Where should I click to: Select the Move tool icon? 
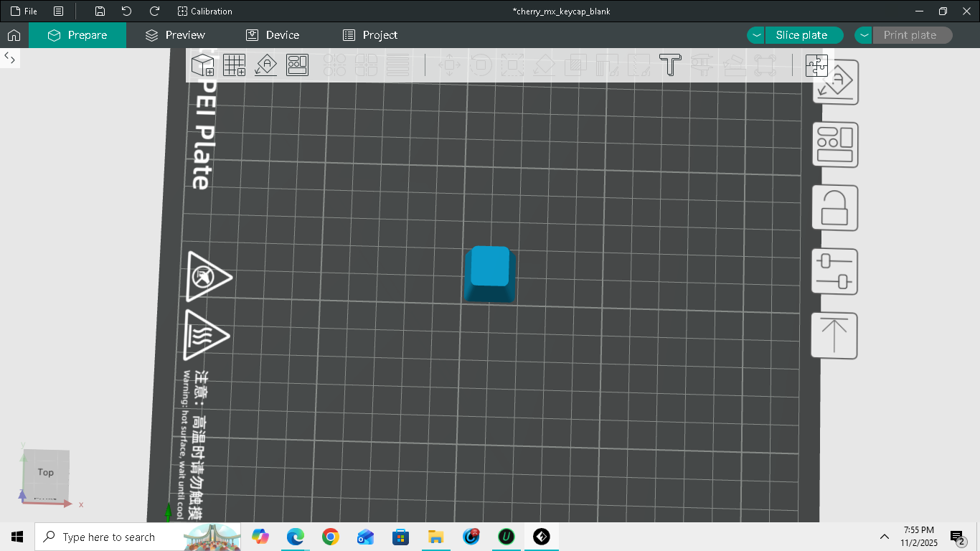(450, 65)
